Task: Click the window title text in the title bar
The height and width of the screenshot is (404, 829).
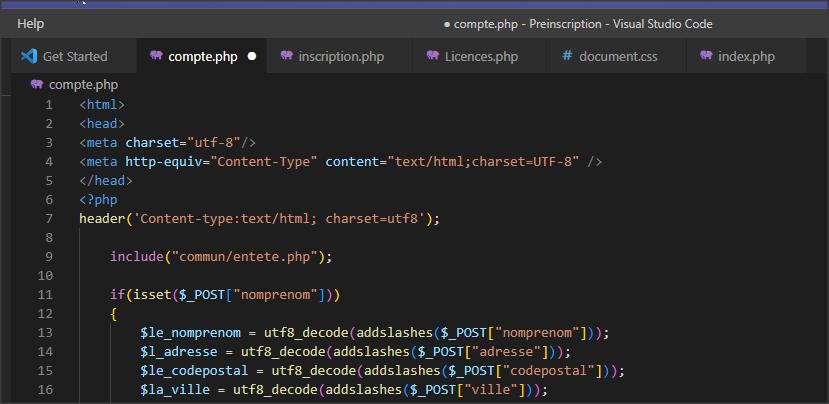Action: coord(583,24)
